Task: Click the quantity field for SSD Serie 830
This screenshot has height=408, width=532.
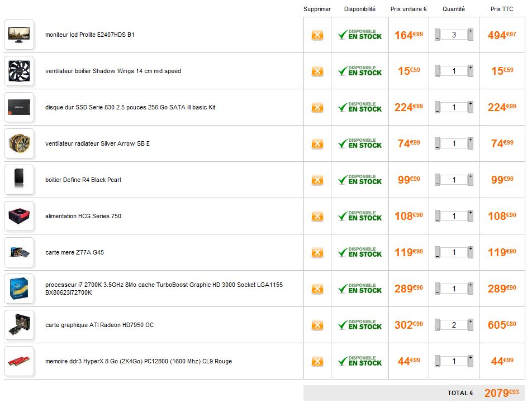Action: point(454,108)
